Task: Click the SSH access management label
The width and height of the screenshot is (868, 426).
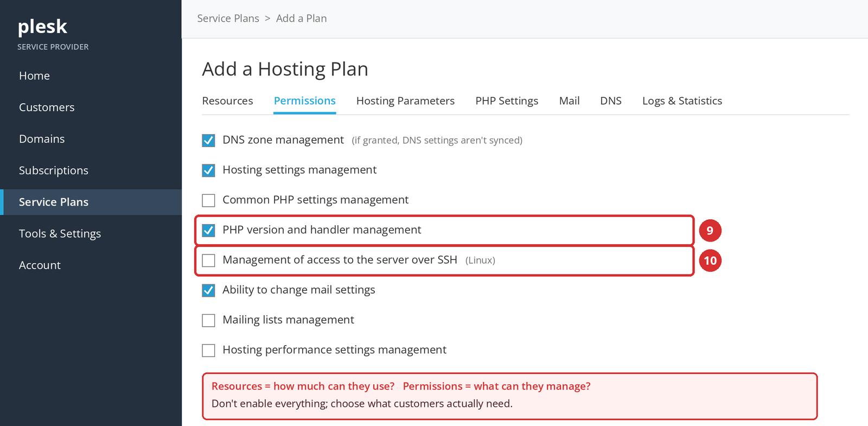Action: 340,260
